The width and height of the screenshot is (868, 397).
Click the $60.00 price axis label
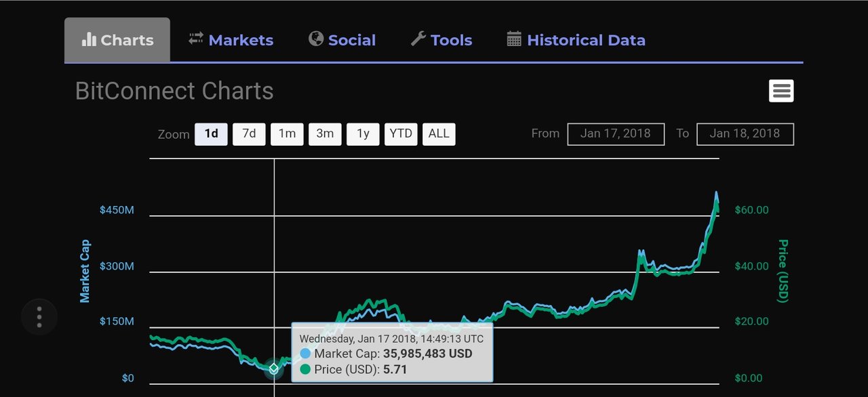tap(752, 210)
